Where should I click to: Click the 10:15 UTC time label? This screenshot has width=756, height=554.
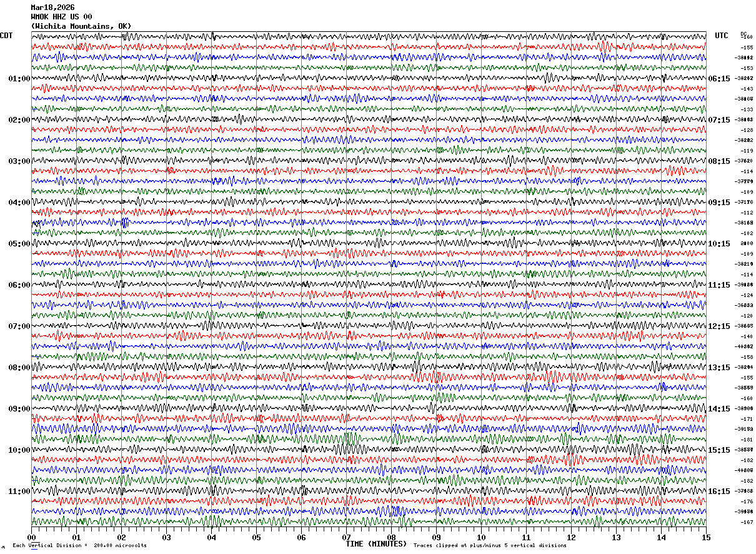pos(719,244)
